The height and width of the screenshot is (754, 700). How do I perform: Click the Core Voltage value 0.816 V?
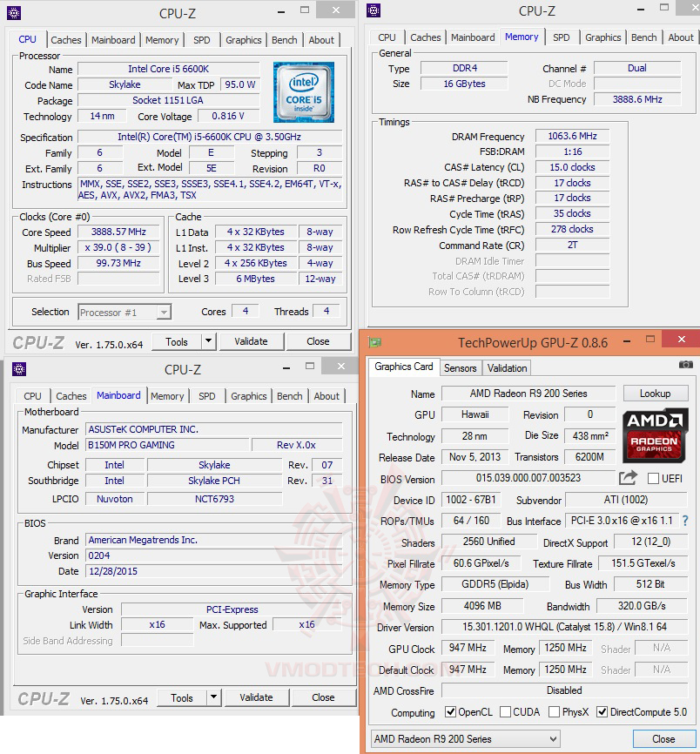tap(228, 116)
